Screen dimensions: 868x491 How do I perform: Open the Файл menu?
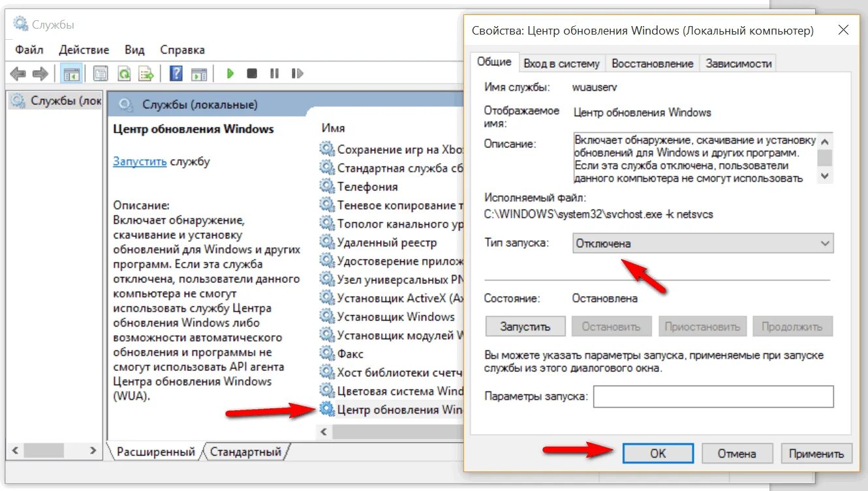[29, 50]
